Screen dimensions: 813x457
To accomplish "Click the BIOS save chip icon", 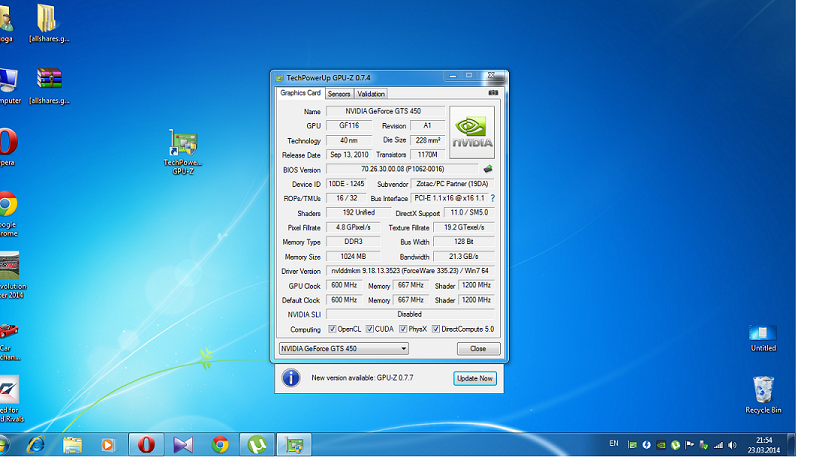I will 488,169.
